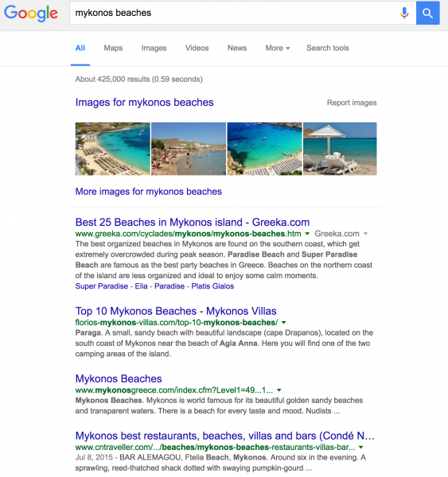448x477 pixels.
Task: Click the blue magnifier search button
Action: (427, 13)
